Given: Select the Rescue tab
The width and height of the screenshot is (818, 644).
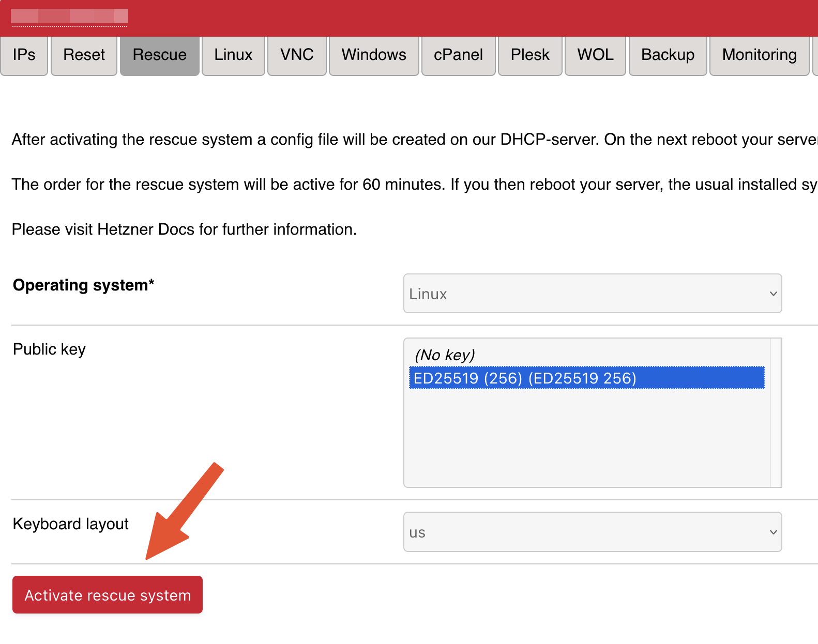Looking at the screenshot, I should (x=159, y=55).
